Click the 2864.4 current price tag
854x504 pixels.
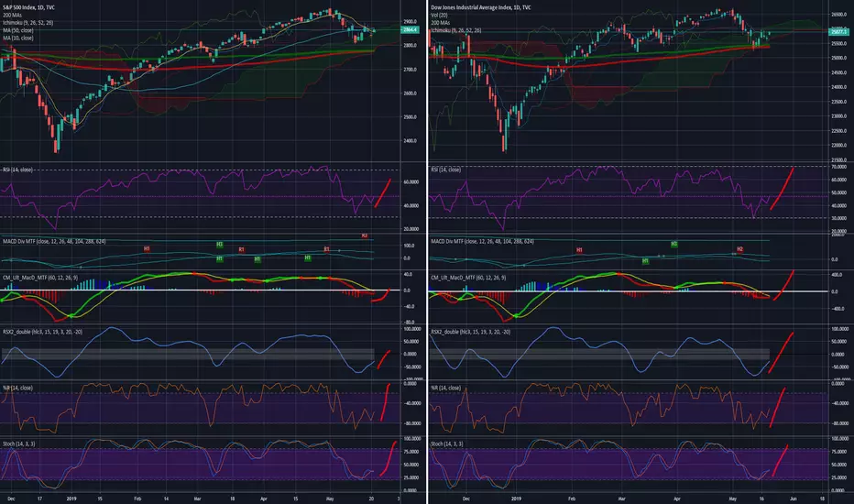pos(411,30)
